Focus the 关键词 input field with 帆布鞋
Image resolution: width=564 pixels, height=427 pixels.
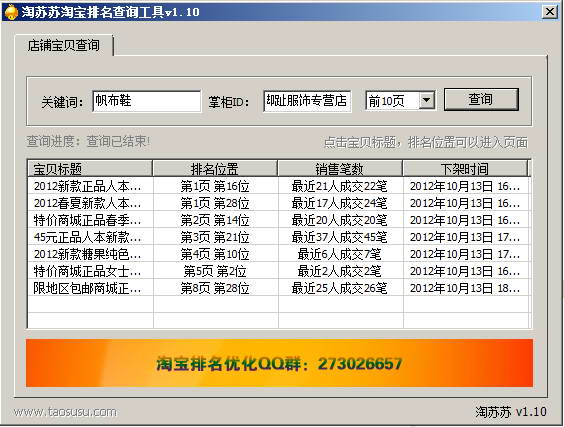coord(146,101)
